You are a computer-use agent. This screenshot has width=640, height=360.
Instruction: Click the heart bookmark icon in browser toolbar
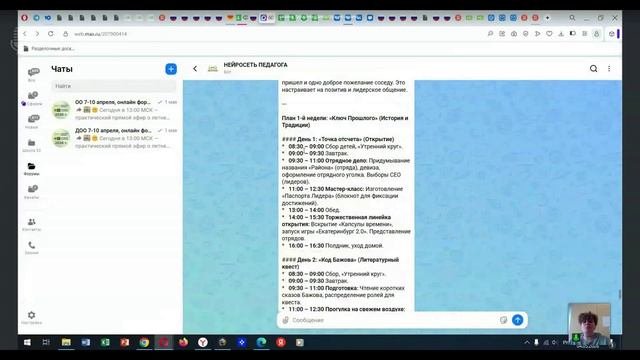[549, 34]
